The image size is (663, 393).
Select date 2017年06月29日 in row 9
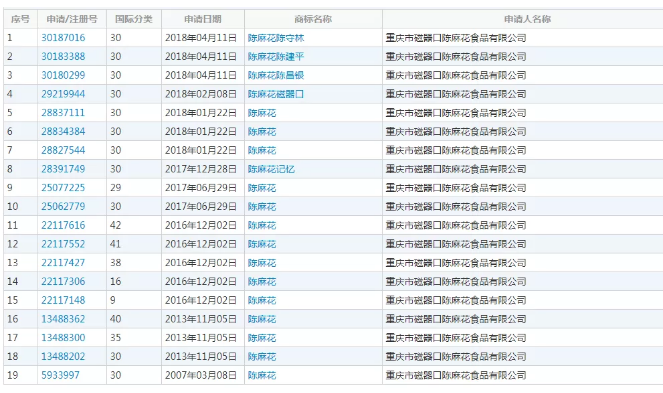pyautogui.click(x=201, y=187)
